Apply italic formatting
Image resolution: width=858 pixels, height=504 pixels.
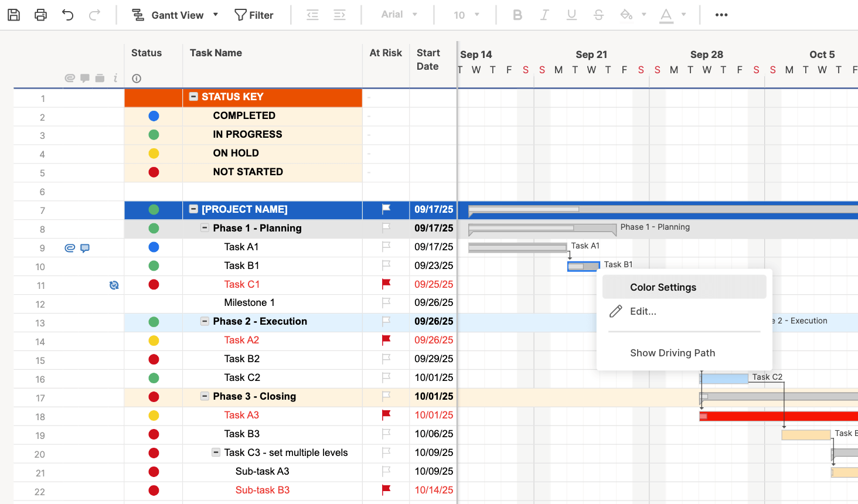(x=544, y=15)
